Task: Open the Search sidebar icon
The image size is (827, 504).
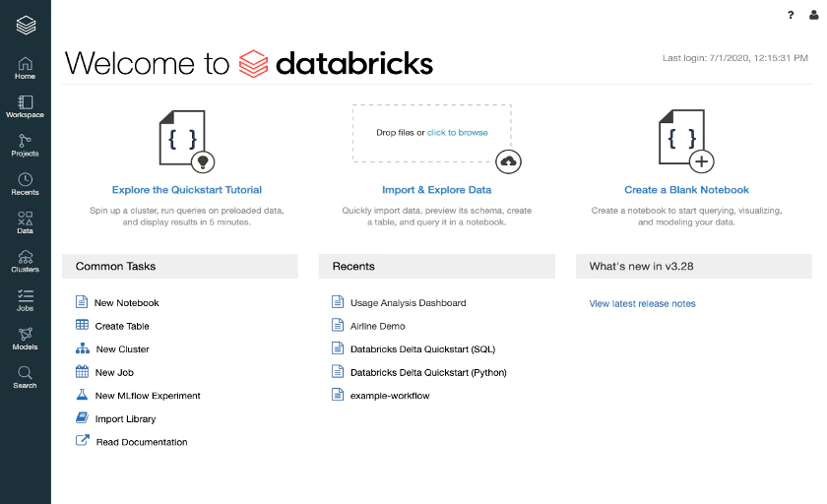Action: (x=25, y=377)
